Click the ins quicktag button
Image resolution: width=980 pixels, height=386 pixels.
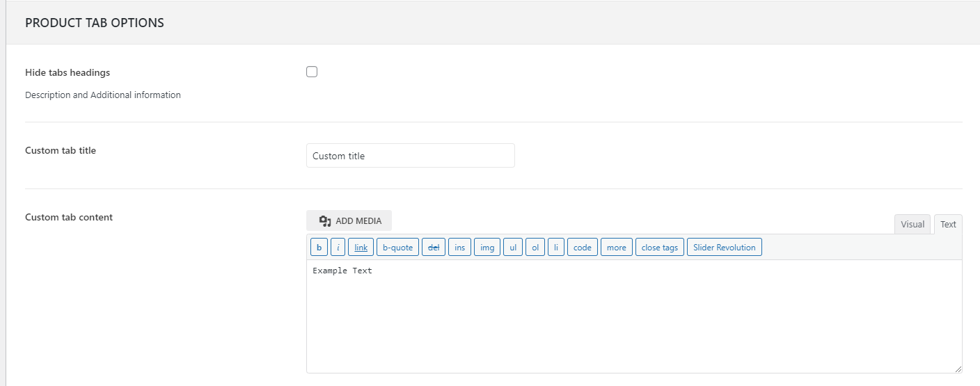click(459, 248)
